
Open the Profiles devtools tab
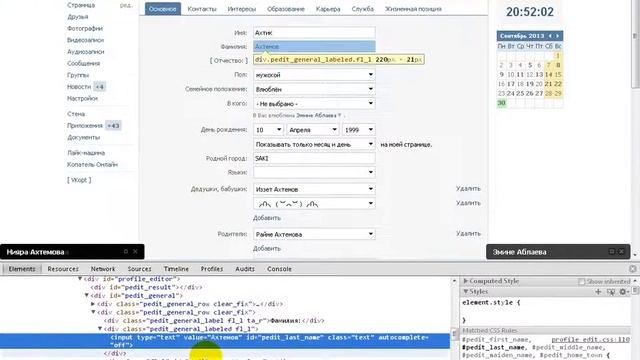point(212,269)
